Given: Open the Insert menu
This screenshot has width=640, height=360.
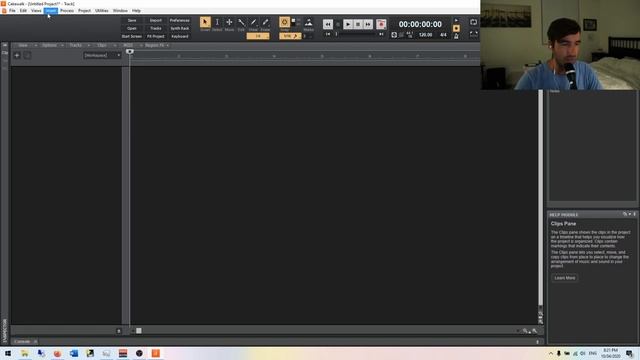Looking at the screenshot, I should click(51, 11).
